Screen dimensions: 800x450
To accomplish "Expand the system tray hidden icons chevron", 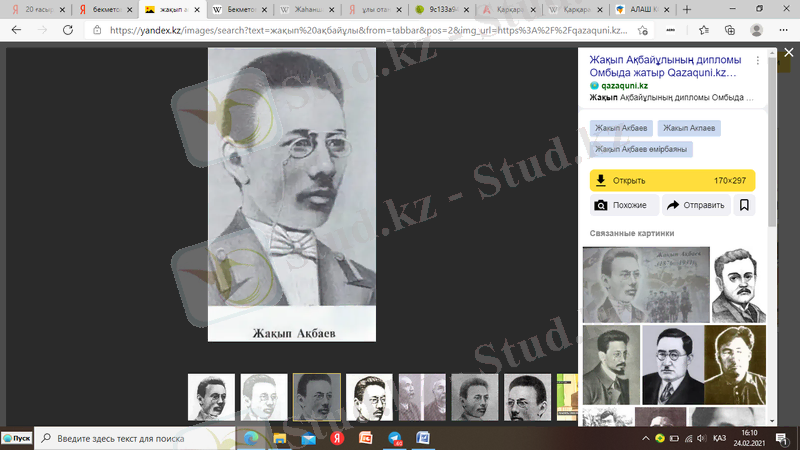I will pos(644,438).
